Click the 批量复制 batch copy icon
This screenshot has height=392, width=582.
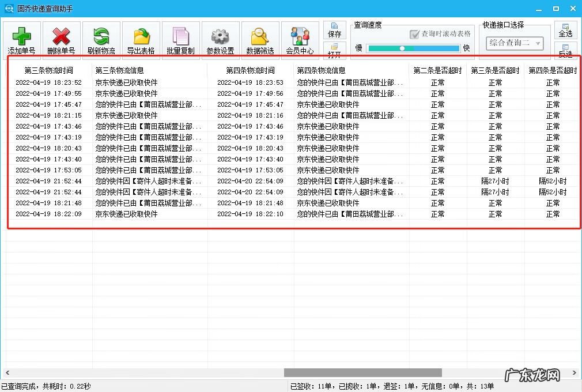180,39
